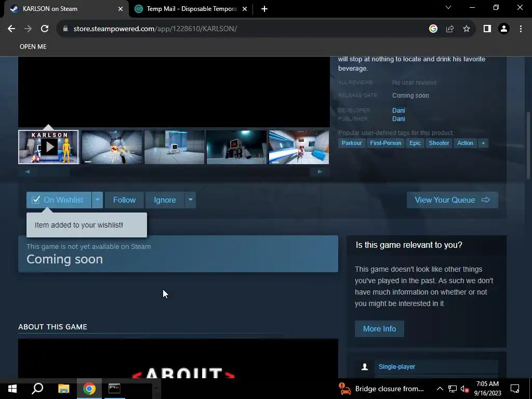Viewport: 532px width, 399px height.
Task: Click the page vertical scrollbar
Action: (x=528, y=146)
